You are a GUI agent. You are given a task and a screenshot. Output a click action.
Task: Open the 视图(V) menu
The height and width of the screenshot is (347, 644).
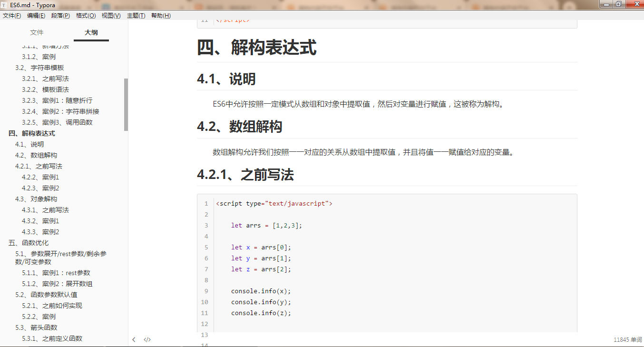(x=111, y=16)
